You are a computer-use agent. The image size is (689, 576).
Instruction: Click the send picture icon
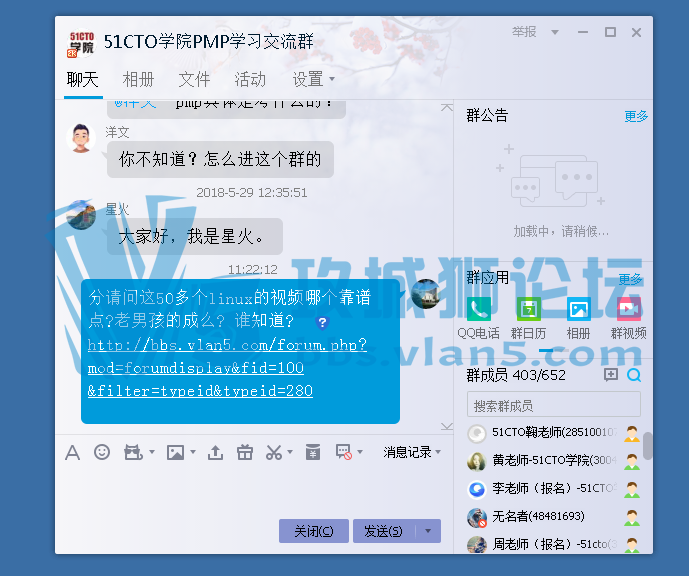[x=175, y=452]
